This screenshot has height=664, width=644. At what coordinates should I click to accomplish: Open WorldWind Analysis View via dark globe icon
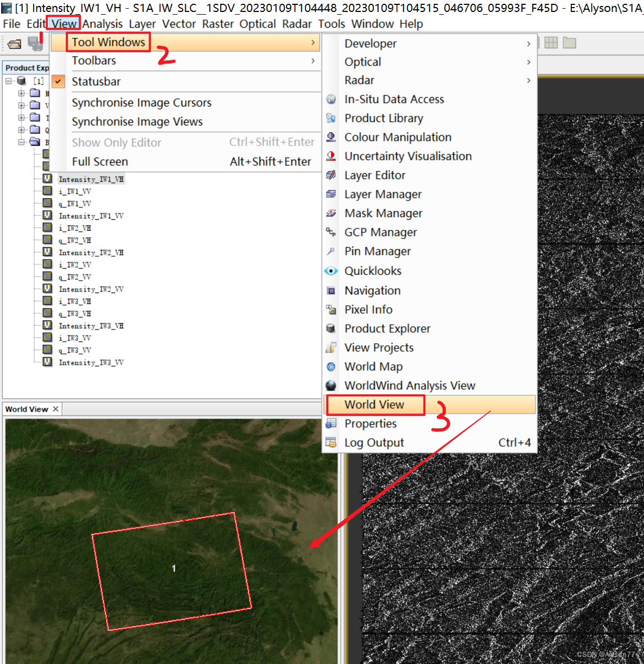click(331, 385)
